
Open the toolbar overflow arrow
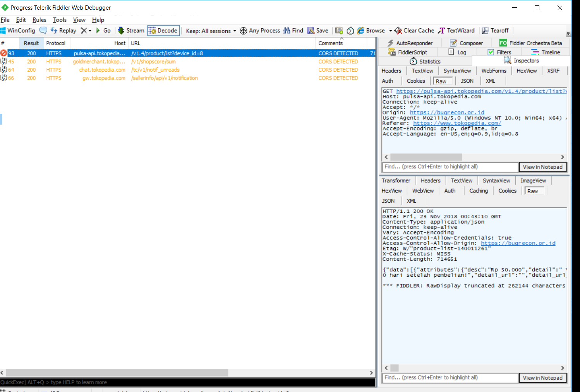568,34
